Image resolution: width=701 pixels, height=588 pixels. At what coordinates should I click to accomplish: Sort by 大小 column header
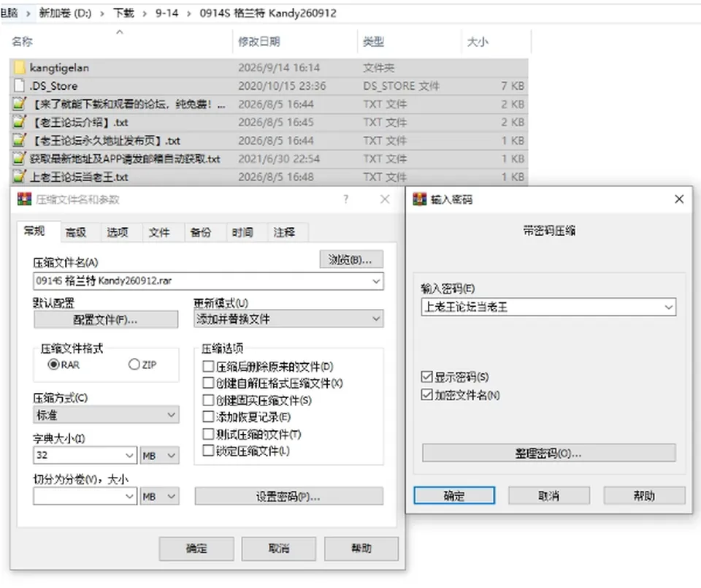tap(478, 42)
